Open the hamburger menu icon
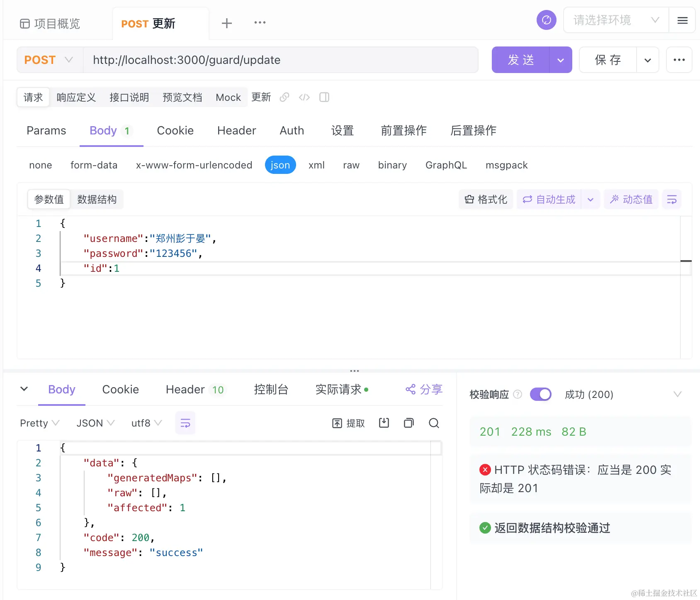The height and width of the screenshot is (600, 700). point(682,20)
